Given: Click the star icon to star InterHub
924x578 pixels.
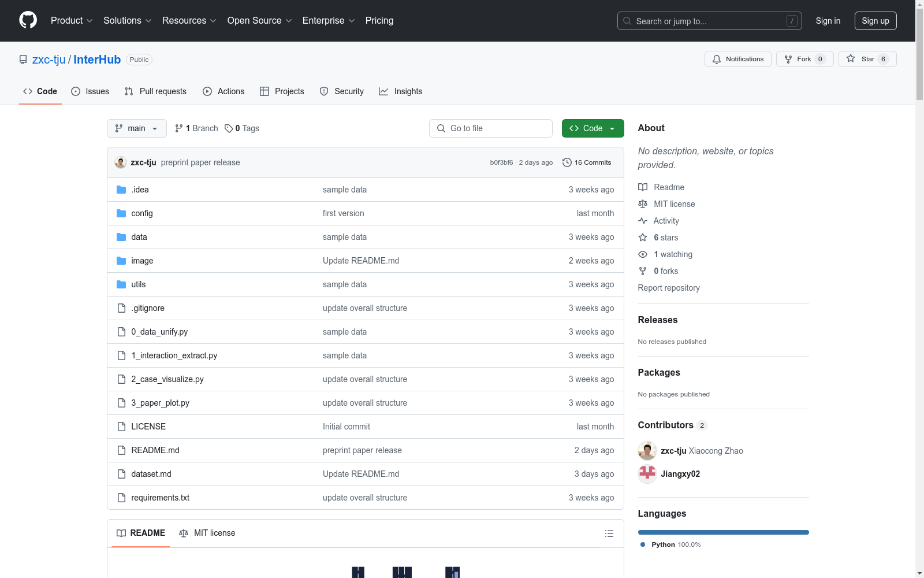Looking at the screenshot, I should coord(851,58).
